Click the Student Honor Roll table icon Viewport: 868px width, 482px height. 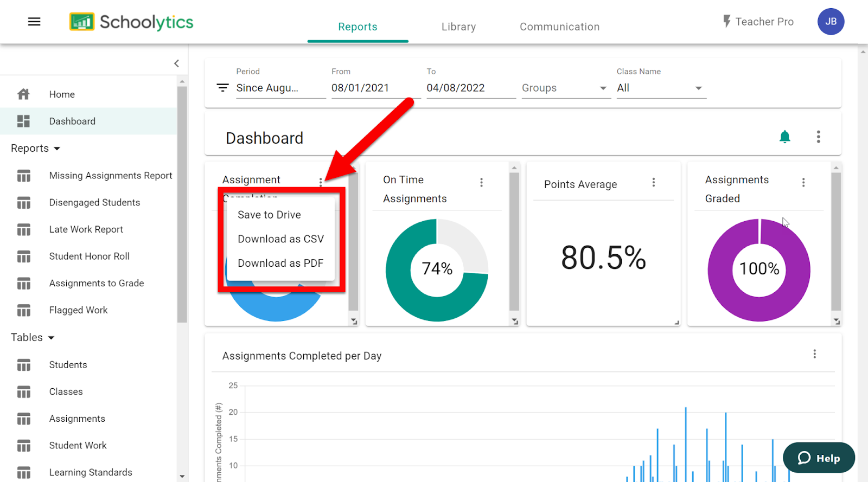24,256
